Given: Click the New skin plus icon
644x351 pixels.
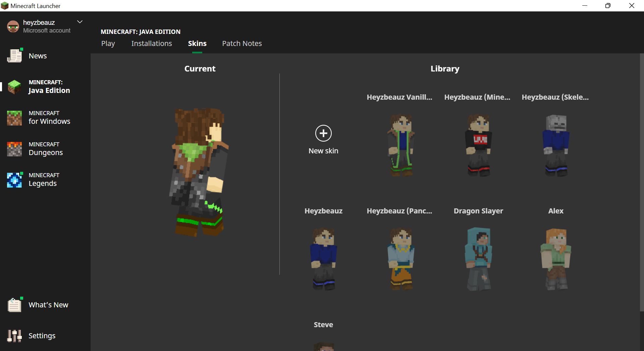Looking at the screenshot, I should 323,134.
